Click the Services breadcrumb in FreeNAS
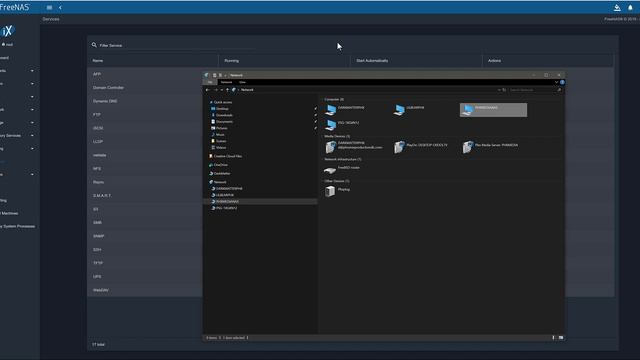 (51, 19)
